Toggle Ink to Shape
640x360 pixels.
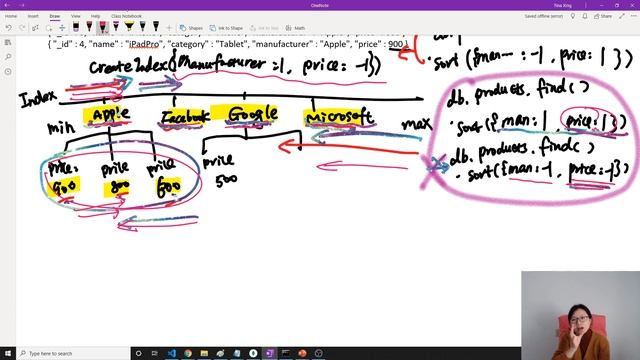click(x=226, y=28)
